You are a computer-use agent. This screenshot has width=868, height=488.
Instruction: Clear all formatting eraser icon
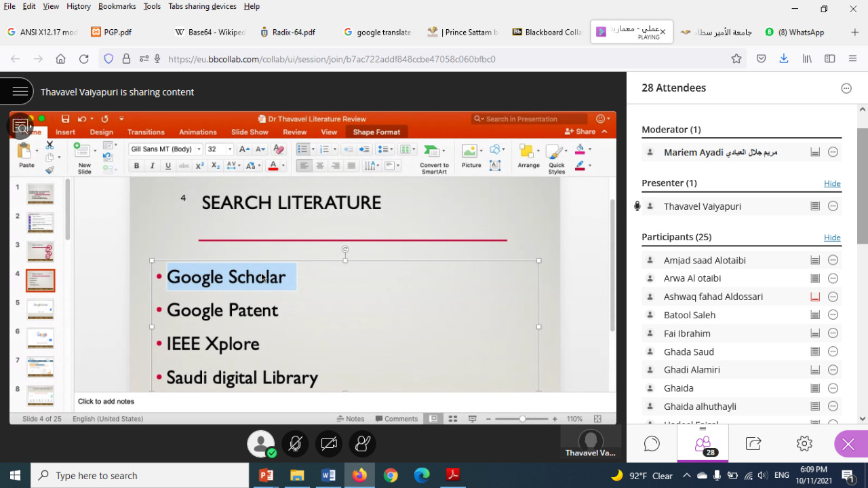coord(278,149)
